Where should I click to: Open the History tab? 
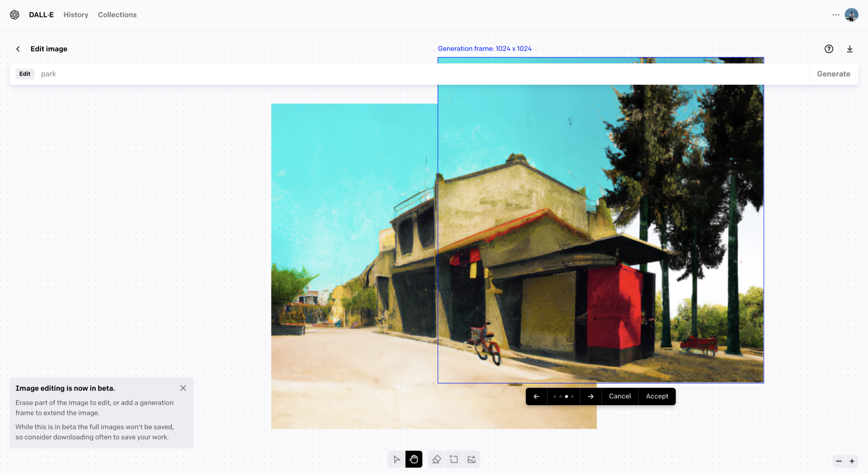click(x=76, y=15)
